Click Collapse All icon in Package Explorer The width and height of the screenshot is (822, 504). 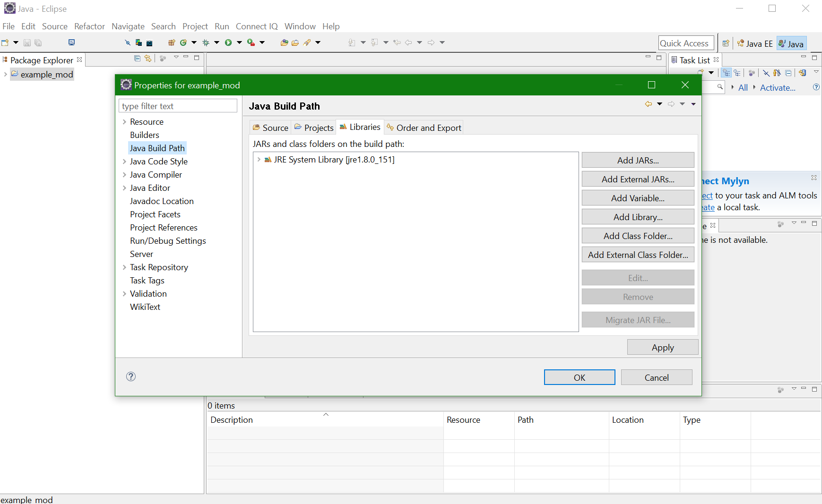tap(137, 58)
